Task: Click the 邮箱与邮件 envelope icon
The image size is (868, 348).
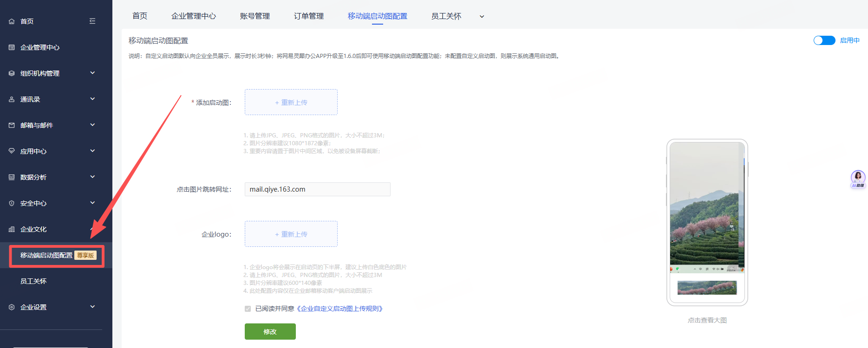Action: click(12, 125)
